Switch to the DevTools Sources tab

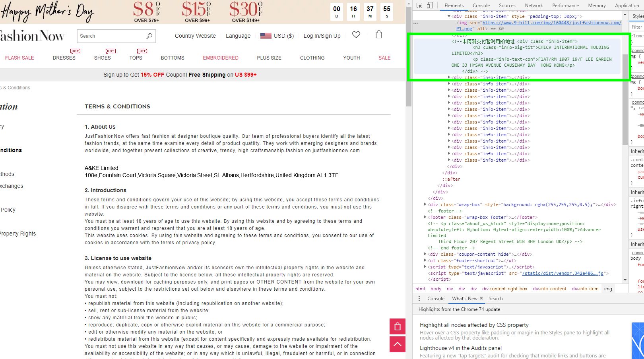[507, 6]
